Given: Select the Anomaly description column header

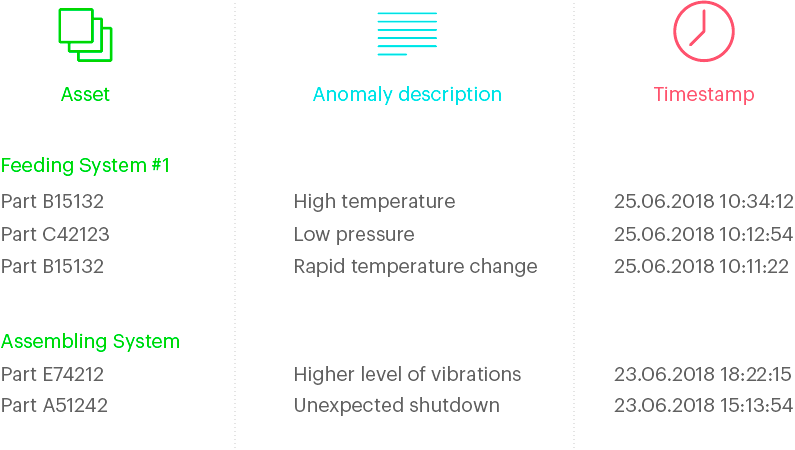Looking at the screenshot, I should [407, 95].
